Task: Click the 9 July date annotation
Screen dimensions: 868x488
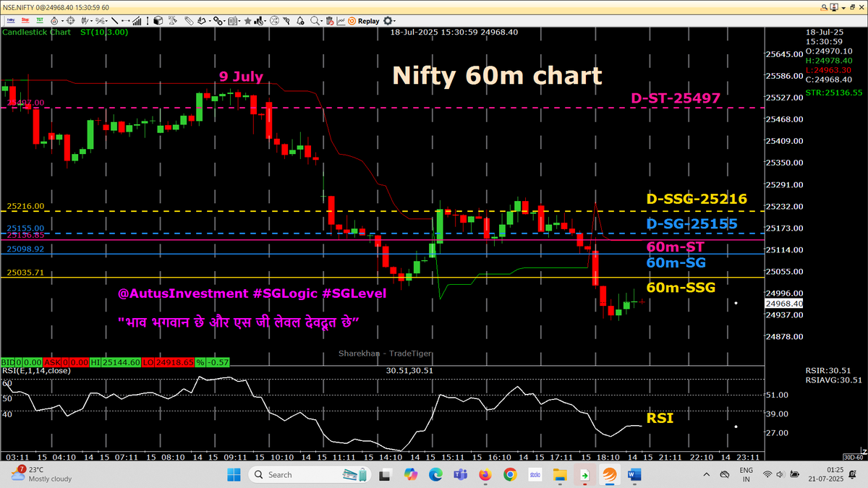Action: (242, 76)
